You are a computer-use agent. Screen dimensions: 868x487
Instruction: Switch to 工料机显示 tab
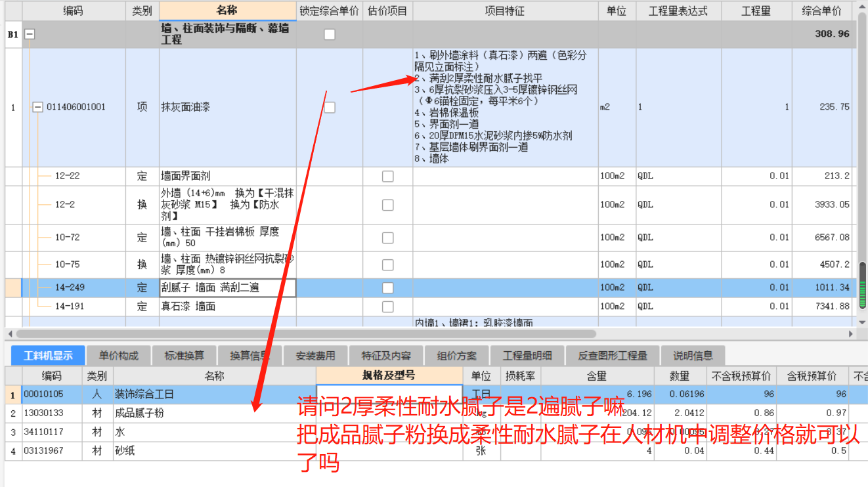pyautogui.click(x=48, y=355)
